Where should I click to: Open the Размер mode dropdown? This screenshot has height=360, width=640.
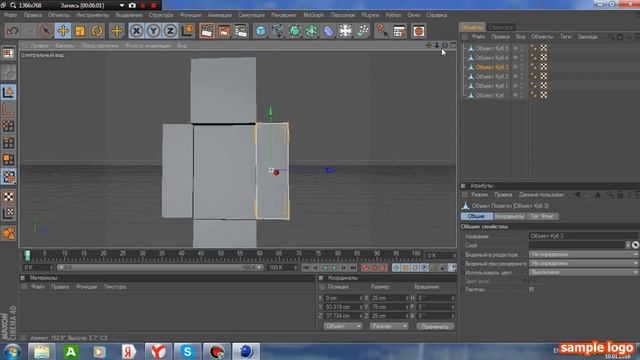389,326
